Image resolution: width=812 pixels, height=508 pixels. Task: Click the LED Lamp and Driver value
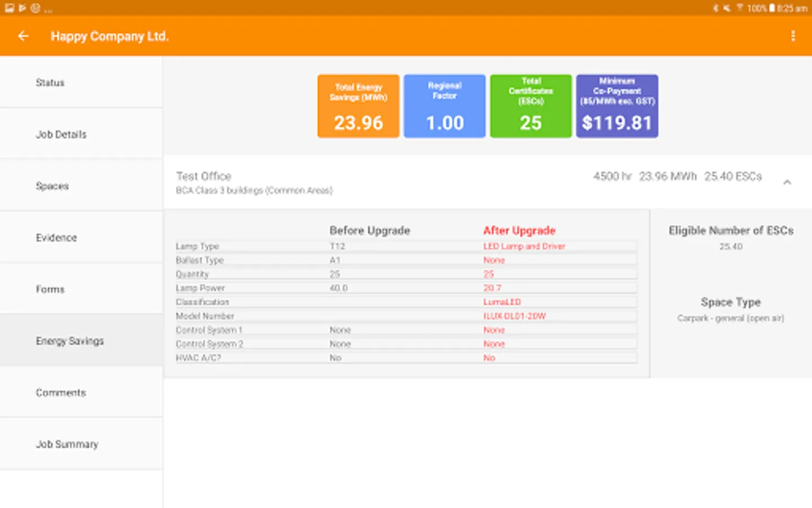pos(524,246)
